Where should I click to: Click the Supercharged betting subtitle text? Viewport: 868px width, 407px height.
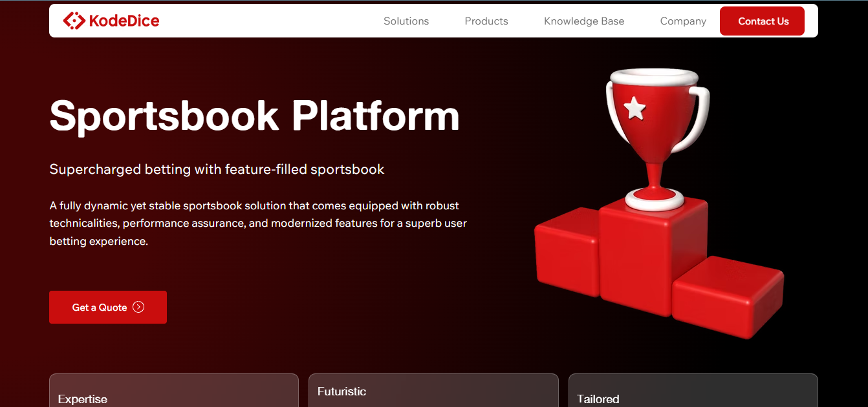click(217, 169)
